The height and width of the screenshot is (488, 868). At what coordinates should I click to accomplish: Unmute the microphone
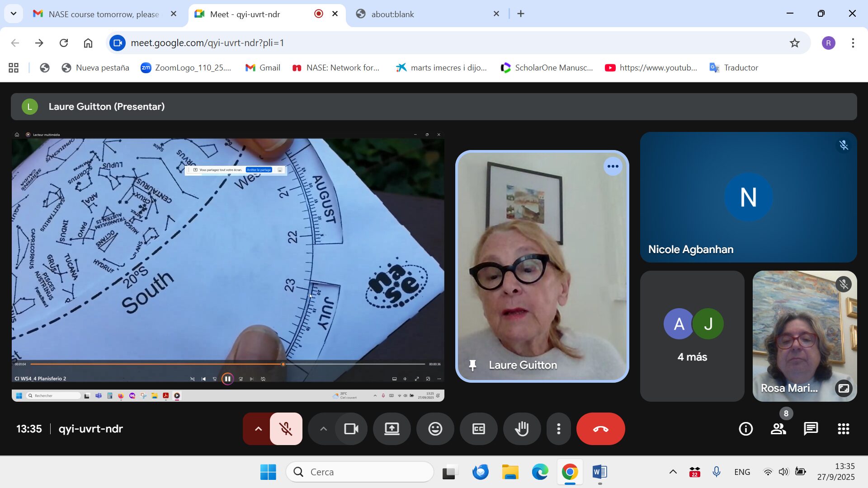coord(286,429)
